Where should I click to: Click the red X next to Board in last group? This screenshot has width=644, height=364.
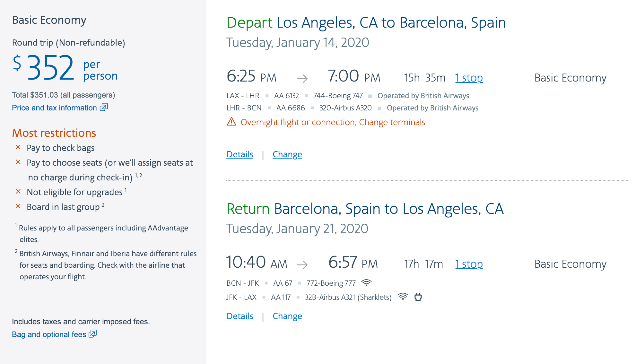[x=18, y=206]
